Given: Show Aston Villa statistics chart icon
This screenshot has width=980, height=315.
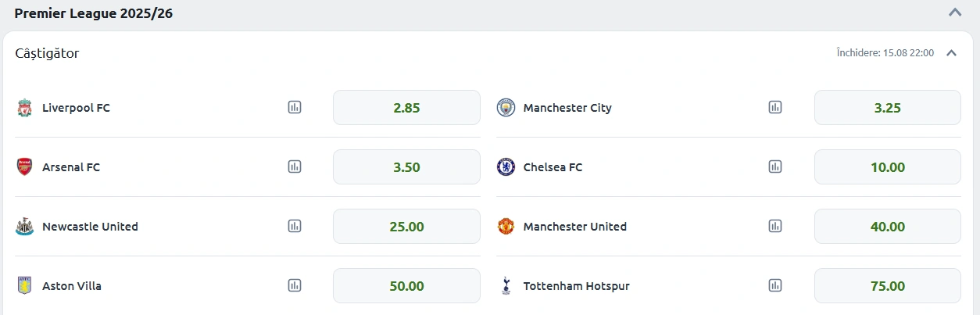Looking at the screenshot, I should (x=295, y=285).
